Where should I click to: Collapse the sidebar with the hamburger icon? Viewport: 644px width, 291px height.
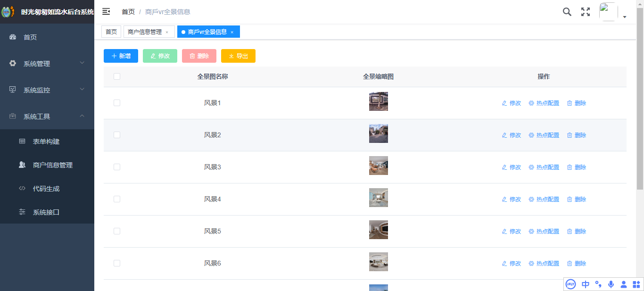click(x=106, y=12)
